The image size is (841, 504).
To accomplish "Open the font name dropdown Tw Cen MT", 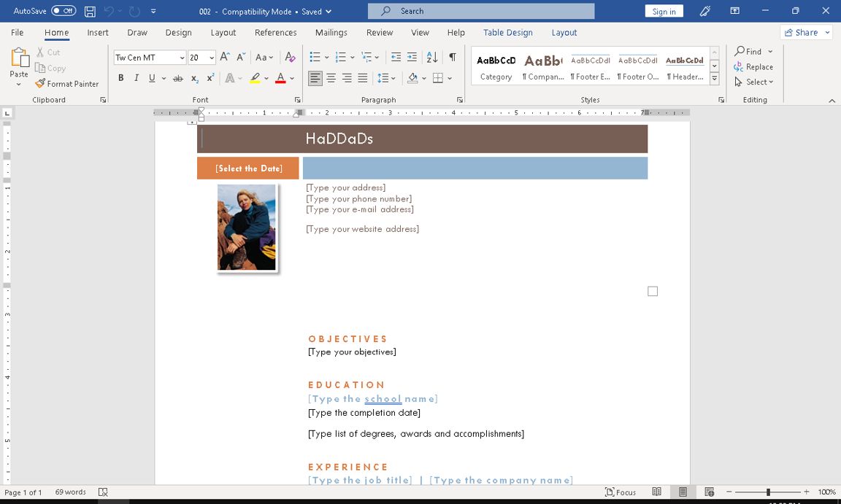I will [182, 58].
